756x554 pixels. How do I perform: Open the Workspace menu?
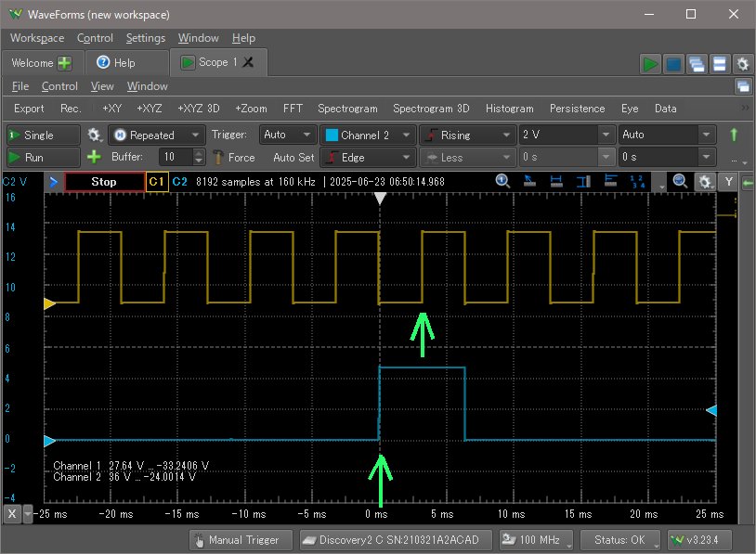click(x=37, y=38)
